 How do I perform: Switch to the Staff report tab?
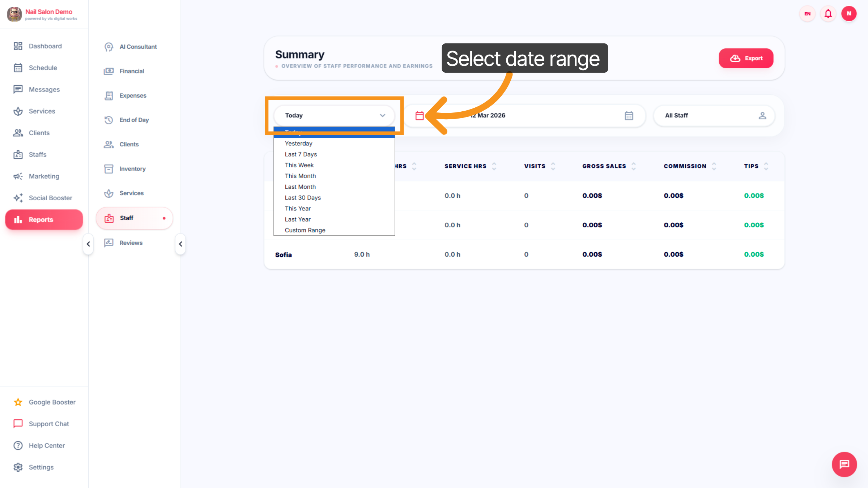point(126,218)
